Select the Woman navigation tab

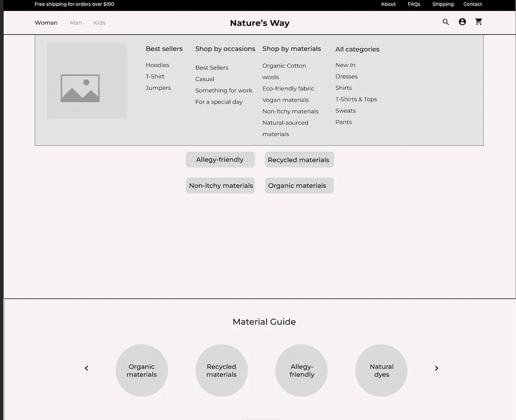tap(46, 23)
